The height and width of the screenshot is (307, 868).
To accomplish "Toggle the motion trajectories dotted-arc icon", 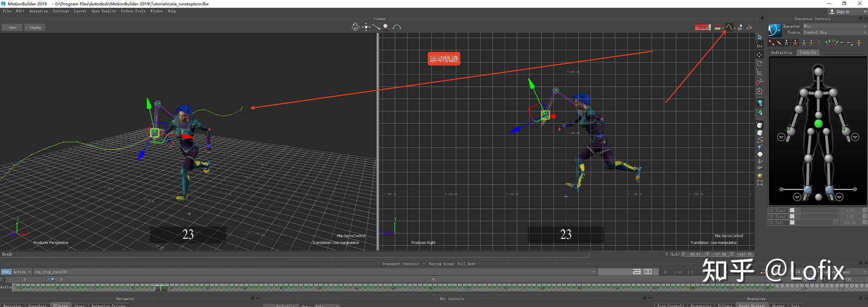I will pos(729,27).
